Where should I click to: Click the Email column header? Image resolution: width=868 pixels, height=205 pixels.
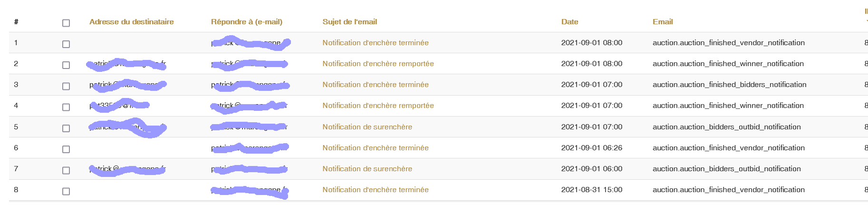(663, 22)
